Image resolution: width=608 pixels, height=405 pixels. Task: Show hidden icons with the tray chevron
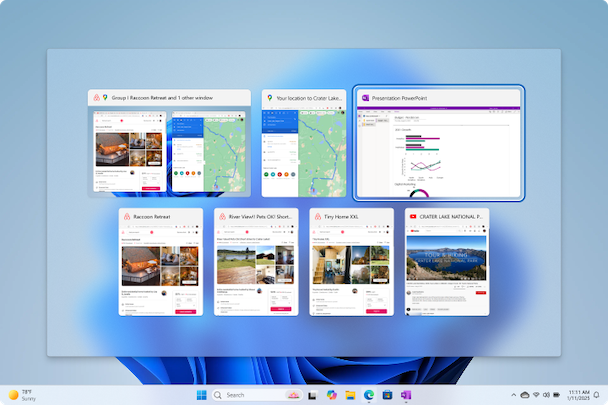pos(513,395)
